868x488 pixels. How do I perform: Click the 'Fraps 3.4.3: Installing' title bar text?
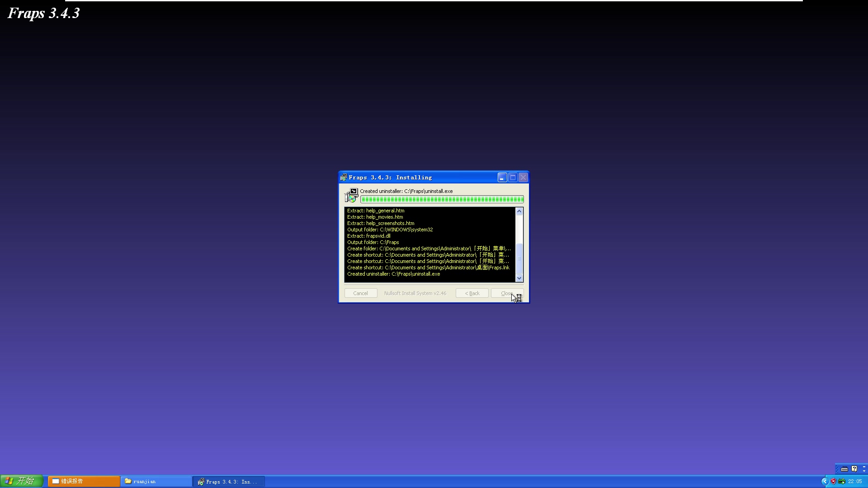[390, 178]
